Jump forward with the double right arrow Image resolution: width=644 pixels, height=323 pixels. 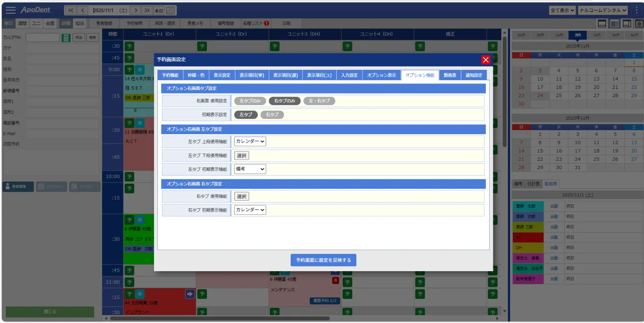point(147,10)
